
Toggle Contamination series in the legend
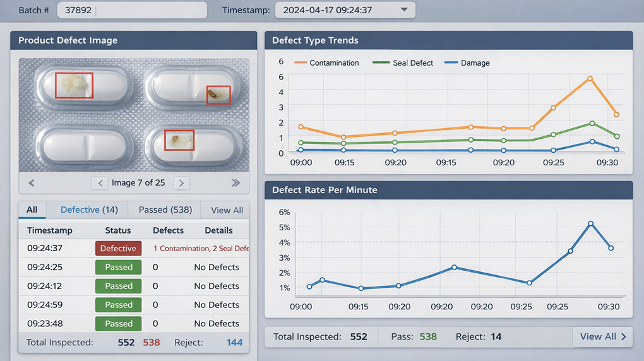(x=327, y=63)
